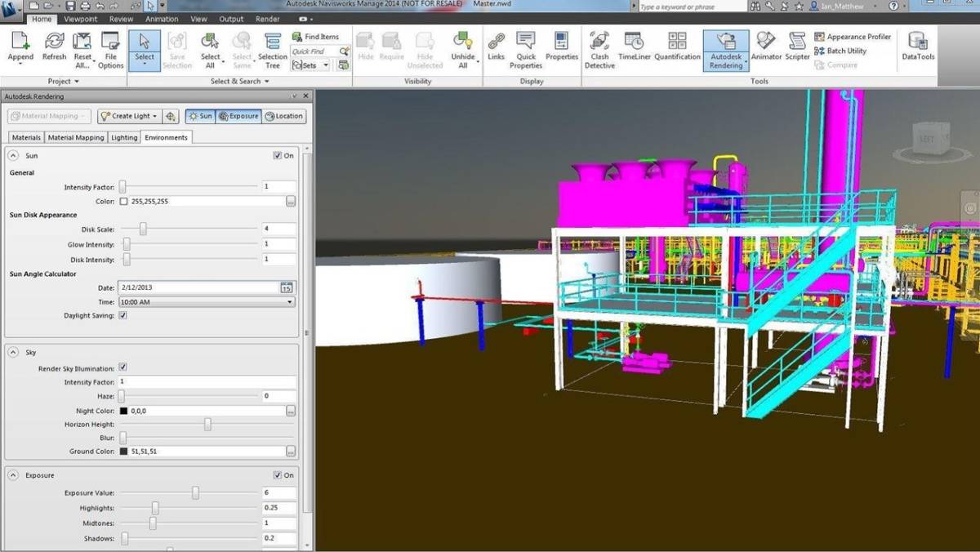Toggle the Exposure button in Rendering toolbar

tap(238, 116)
